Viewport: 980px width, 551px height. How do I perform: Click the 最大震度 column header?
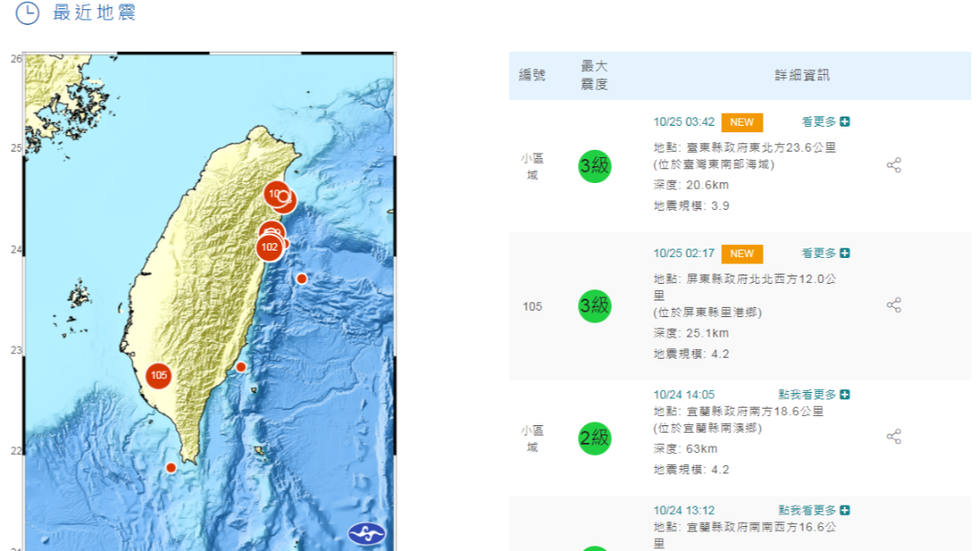(594, 75)
